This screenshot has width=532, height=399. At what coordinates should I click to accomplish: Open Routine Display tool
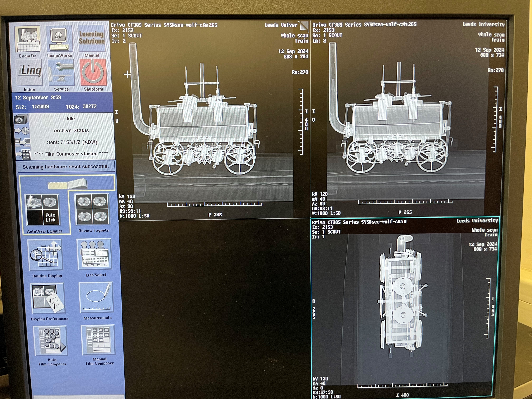[x=46, y=255]
